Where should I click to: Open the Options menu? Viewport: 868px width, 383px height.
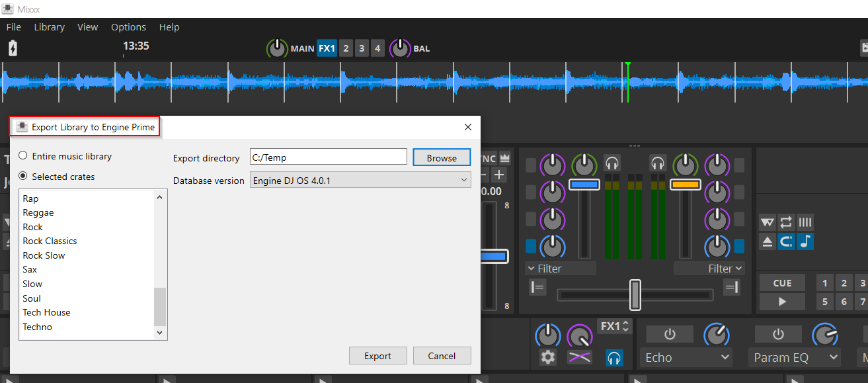(x=128, y=27)
